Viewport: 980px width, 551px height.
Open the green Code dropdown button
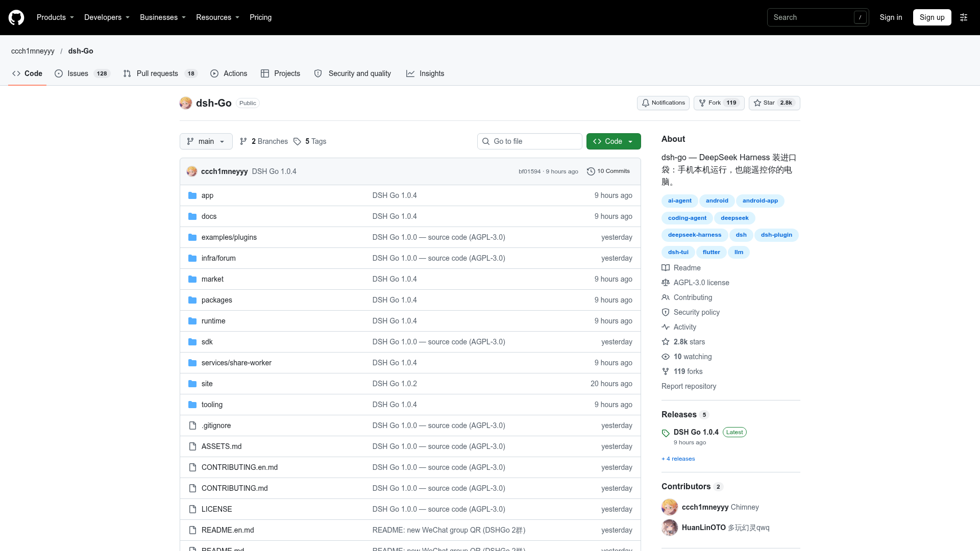pyautogui.click(x=614, y=141)
